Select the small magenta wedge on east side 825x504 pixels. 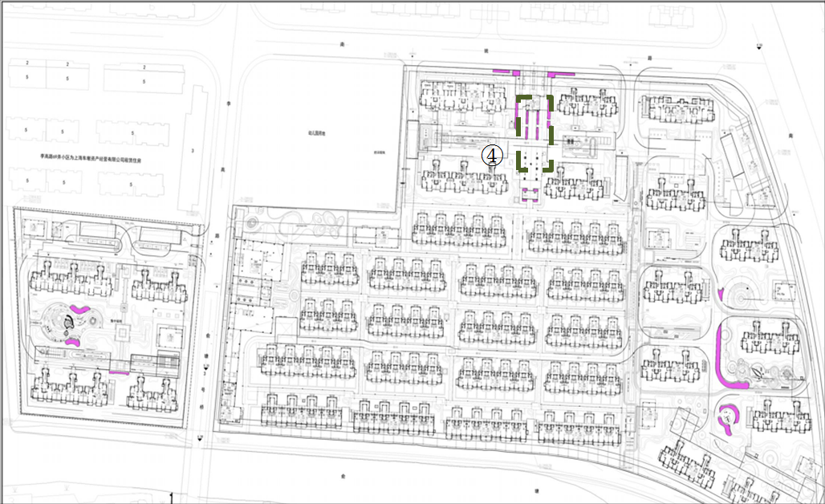coord(721,295)
